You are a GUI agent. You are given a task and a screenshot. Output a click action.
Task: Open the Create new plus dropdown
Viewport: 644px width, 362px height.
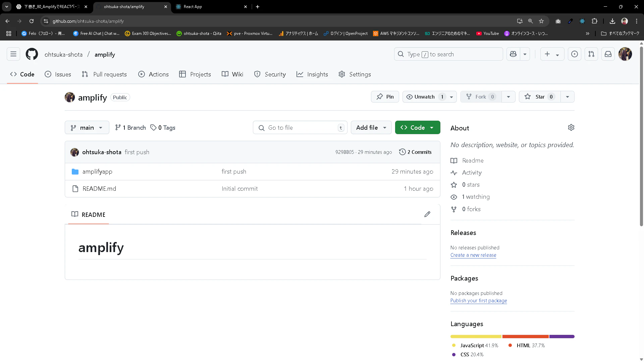click(552, 54)
